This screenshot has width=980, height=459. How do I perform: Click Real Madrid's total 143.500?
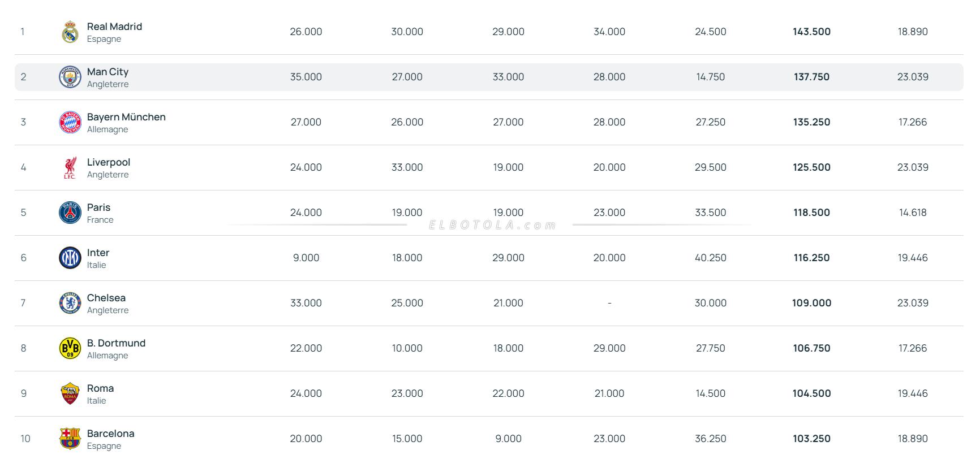(x=811, y=32)
